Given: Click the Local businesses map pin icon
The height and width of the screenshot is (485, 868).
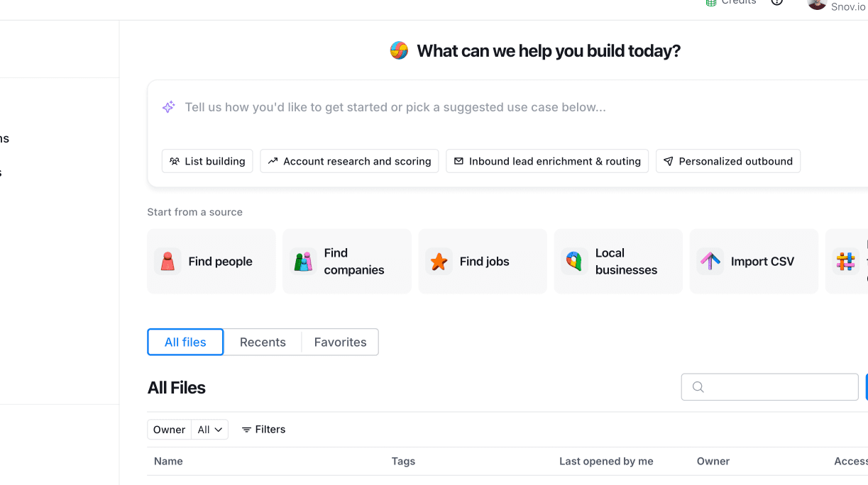Looking at the screenshot, I should pyautogui.click(x=574, y=262).
